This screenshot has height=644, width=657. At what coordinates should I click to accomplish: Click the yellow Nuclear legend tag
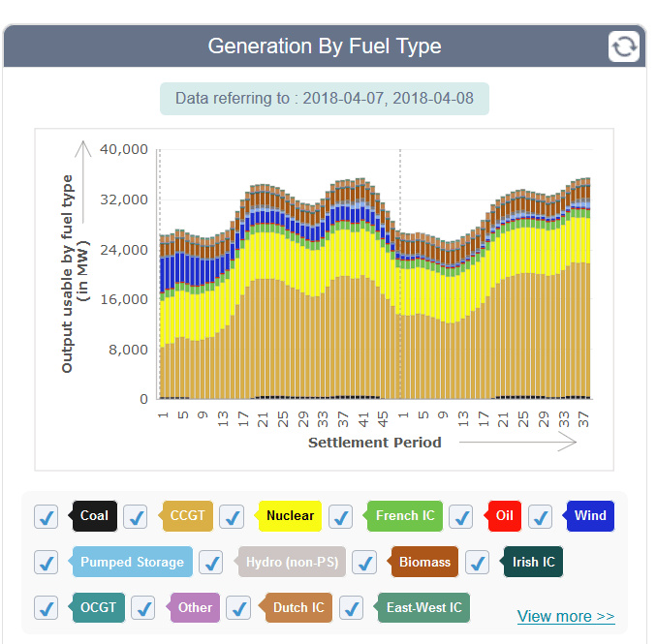(x=290, y=516)
